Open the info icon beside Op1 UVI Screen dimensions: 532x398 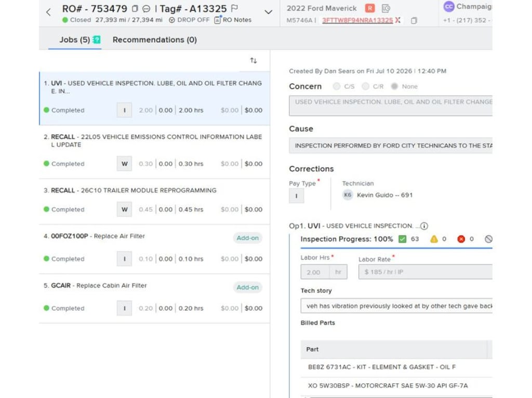pyautogui.click(x=424, y=226)
